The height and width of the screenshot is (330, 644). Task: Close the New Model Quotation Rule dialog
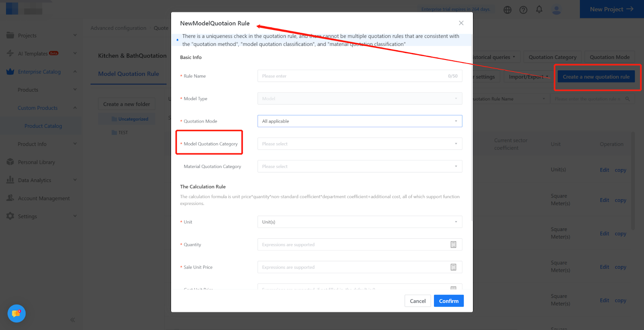pyautogui.click(x=461, y=23)
